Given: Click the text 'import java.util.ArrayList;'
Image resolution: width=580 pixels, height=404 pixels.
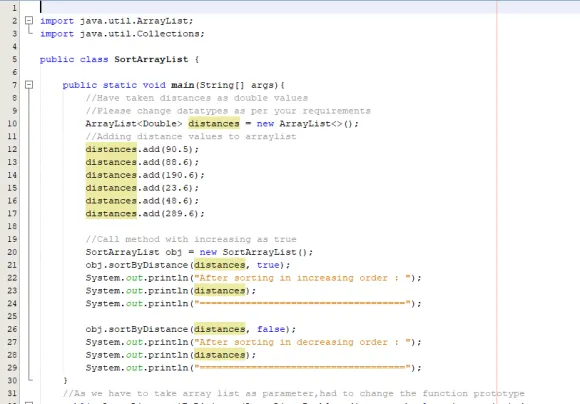Looking at the screenshot, I should (117, 21).
